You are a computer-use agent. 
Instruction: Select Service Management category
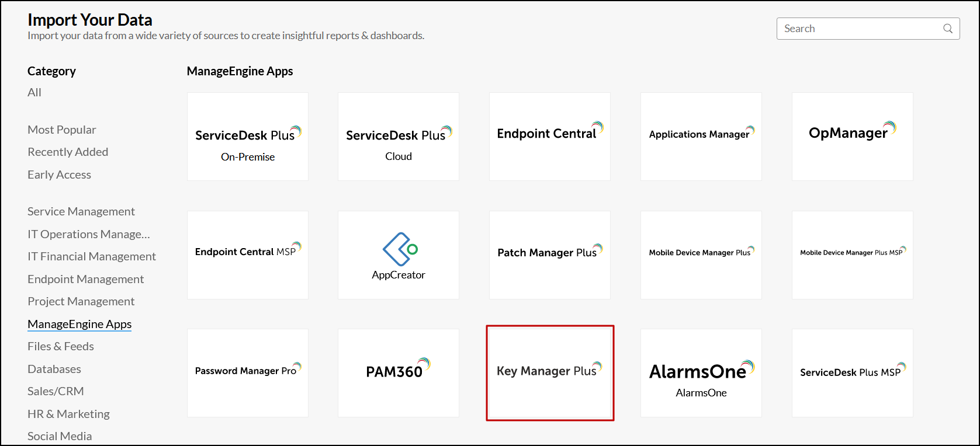point(81,211)
